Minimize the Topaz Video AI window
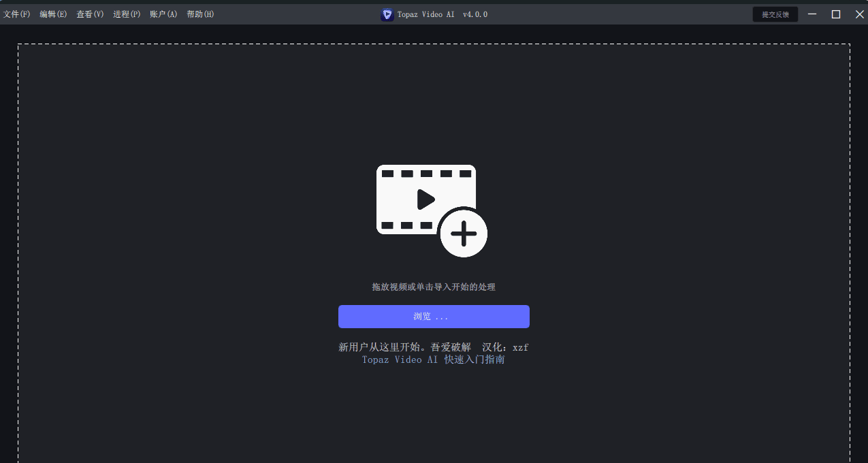Screen dimensions: 868x463 (812, 14)
